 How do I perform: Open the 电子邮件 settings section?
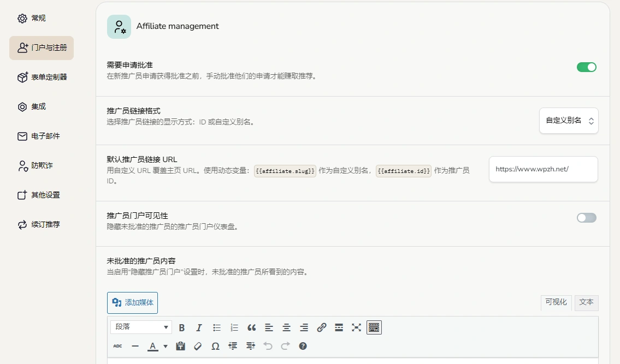pyautogui.click(x=38, y=136)
